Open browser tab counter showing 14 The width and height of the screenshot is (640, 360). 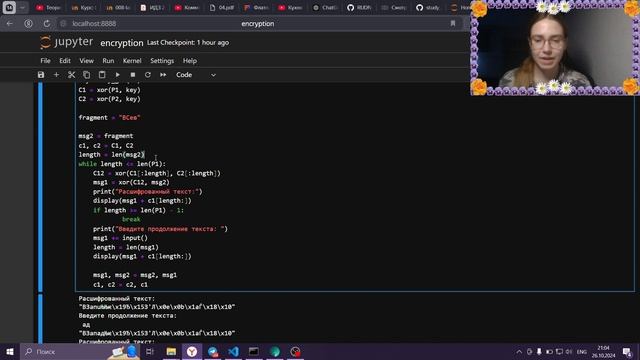coord(9,7)
